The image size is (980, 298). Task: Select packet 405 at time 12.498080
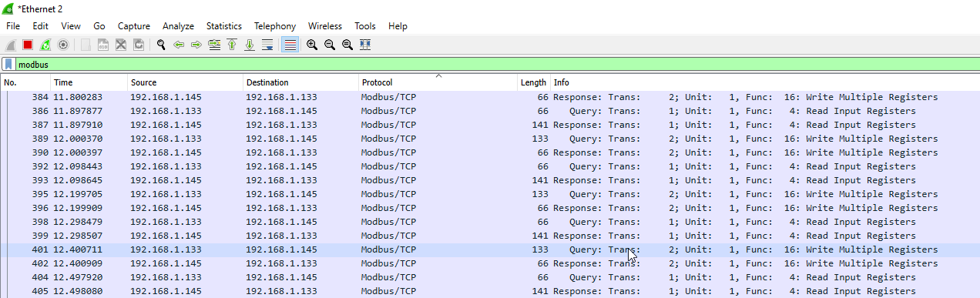[490, 291]
